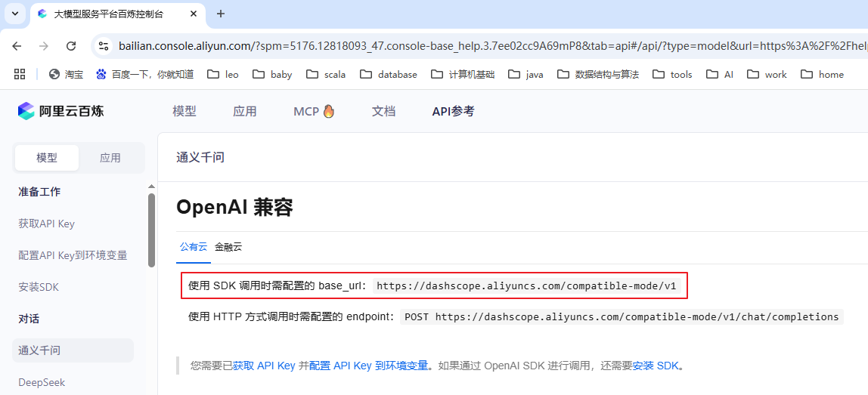Image resolution: width=868 pixels, height=395 pixels.
Task: Open the database bookmark folder
Action: click(x=389, y=74)
